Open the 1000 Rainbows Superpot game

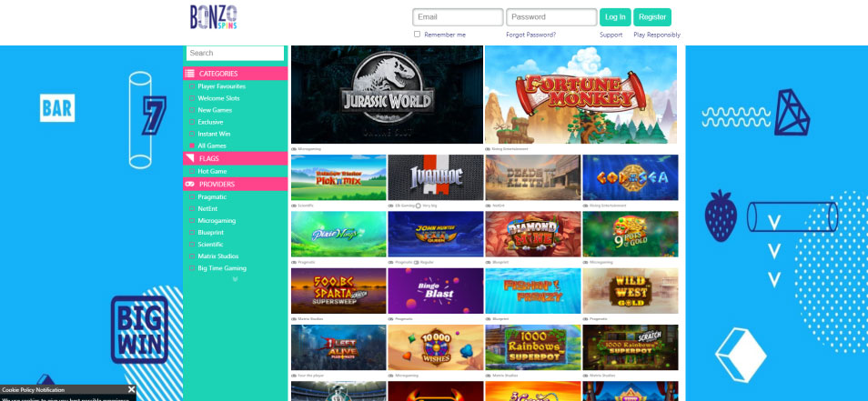point(533,347)
